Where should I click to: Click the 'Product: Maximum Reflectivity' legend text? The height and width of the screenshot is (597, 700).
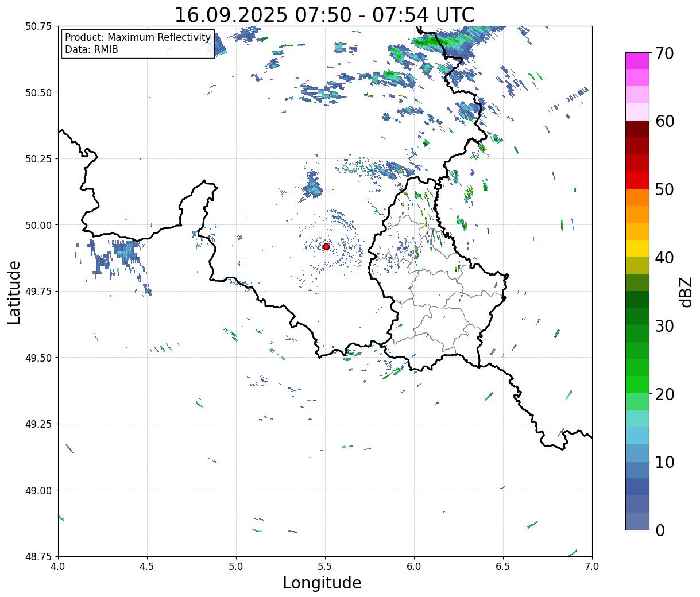138,37
